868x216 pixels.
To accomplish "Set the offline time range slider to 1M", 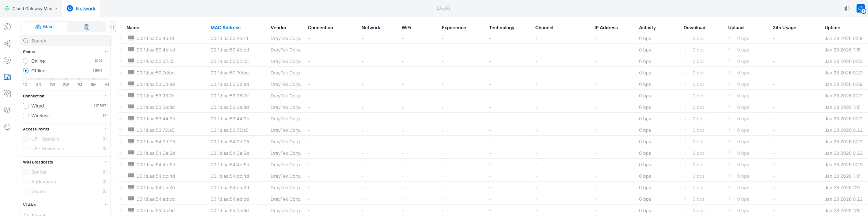I will click(79, 79).
